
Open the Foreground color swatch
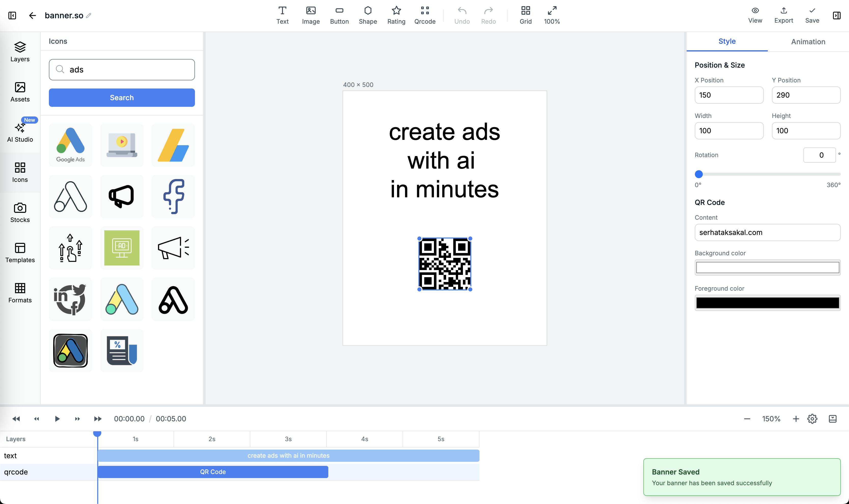click(x=767, y=303)
